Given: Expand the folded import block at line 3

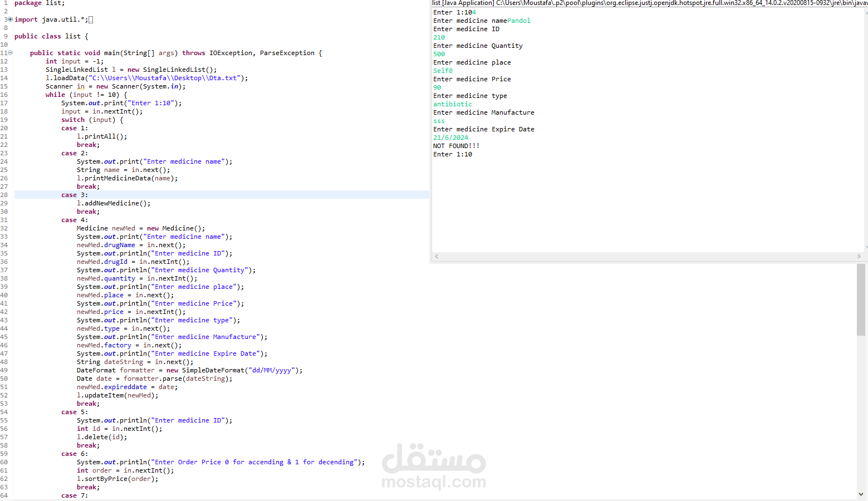Looking at the screenshot, I should pyautogui.click(x=10, y=19).
